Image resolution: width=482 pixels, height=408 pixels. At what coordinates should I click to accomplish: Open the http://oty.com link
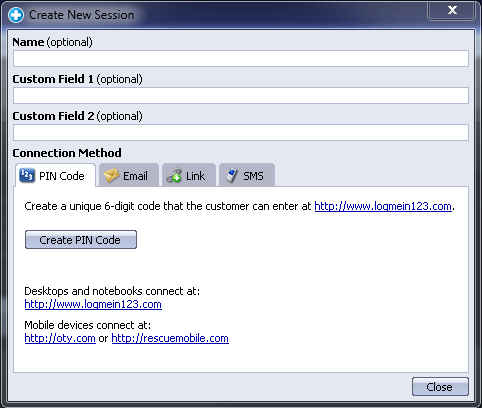pyautogui.click(x=60, y=338)
